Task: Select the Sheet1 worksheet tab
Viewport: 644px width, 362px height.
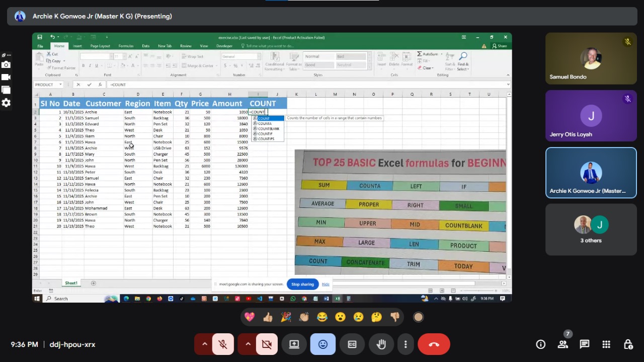Action: pyautogui.click(x=71, y=283)
